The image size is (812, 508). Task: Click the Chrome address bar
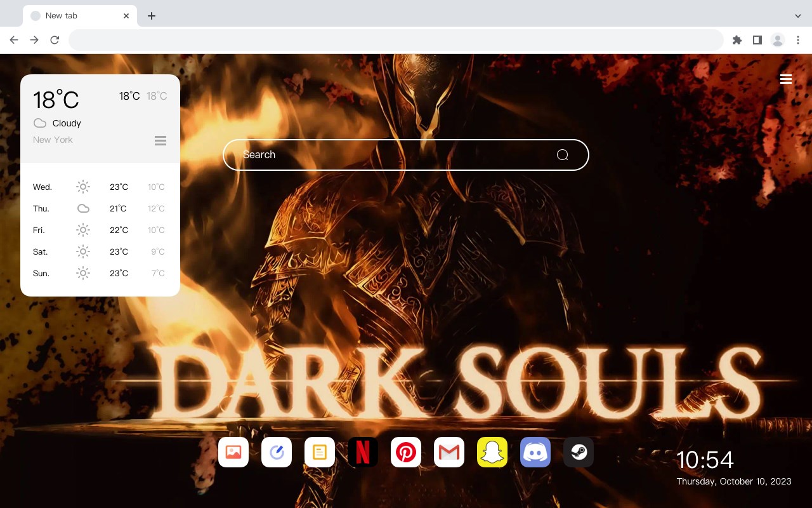[x=396, y=40]
